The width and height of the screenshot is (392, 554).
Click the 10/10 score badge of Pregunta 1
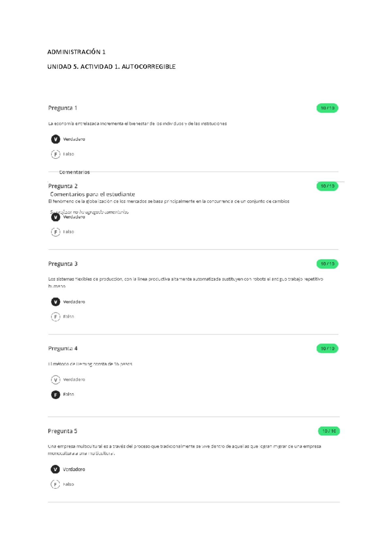click(x=327, y=108)
